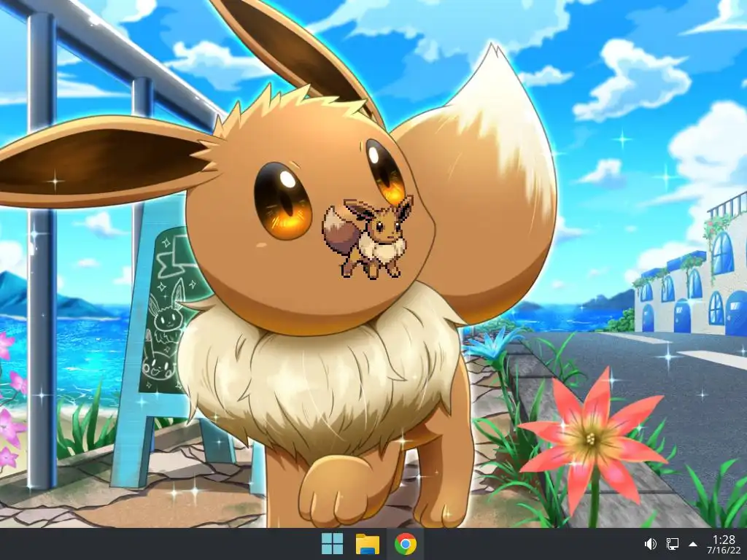The image size is (747, 560).
Task: Open the volume speaker icon in the tray
Action: point(650,544)
